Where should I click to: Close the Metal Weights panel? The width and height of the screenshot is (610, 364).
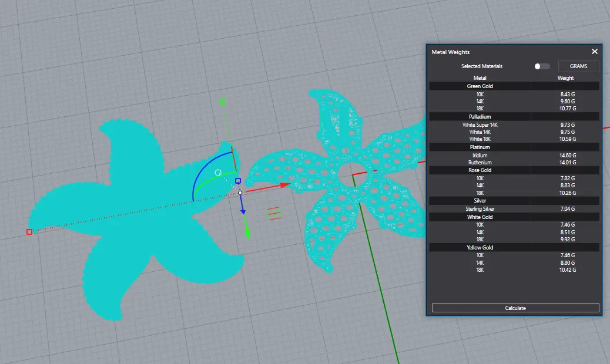coord(595,52)
